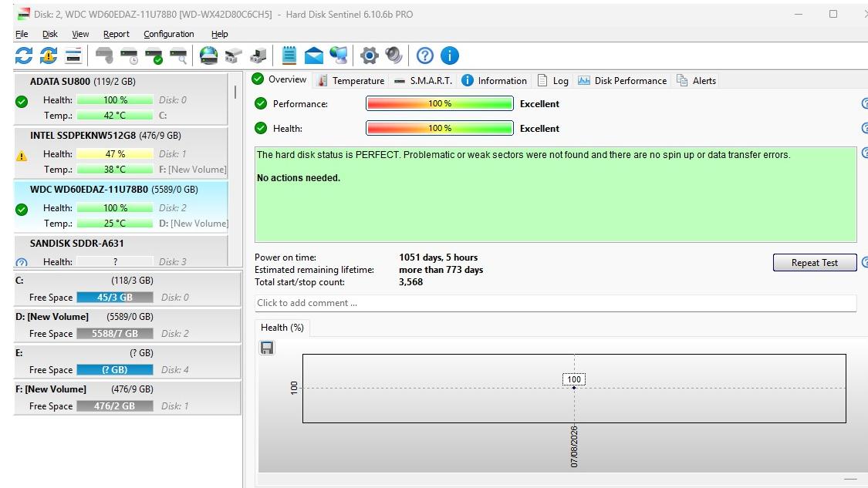Viewport: 868px width, 488px height.
Task: Click the Repeat Test button
Action: (x=814, y=263)
